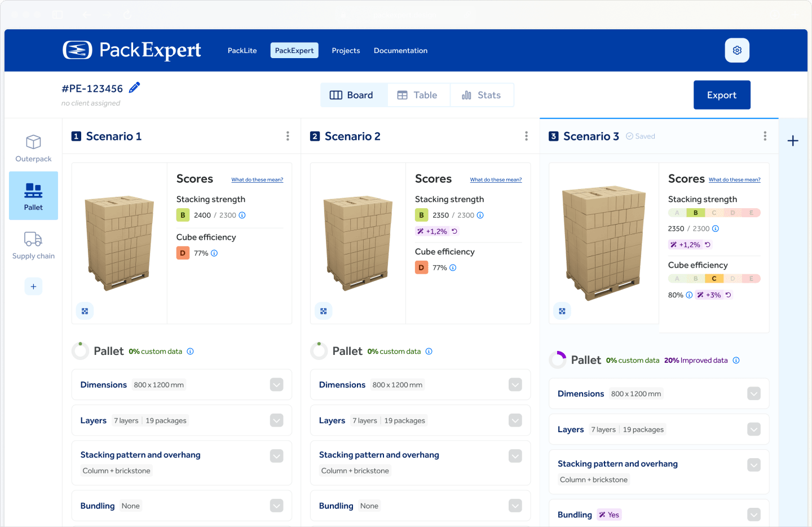812x527 pixels.
Task: Click the Scenario 2 pallet thumbnail
Action: (358, 243)
